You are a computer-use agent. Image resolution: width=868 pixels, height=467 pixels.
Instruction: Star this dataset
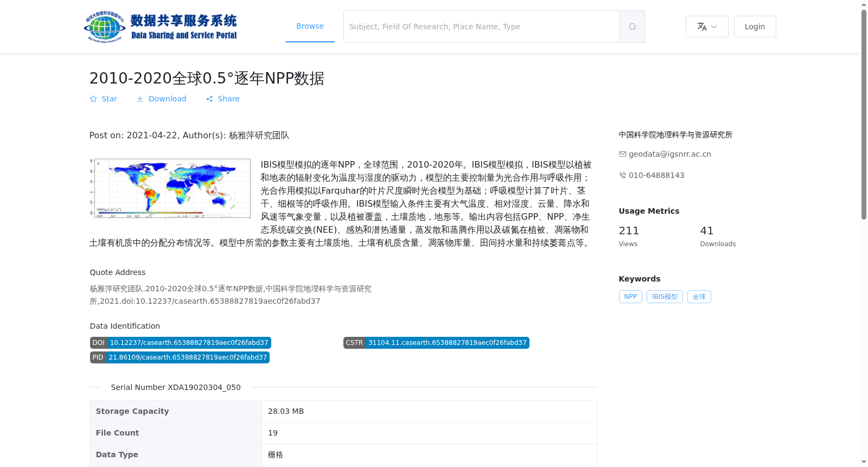[103, 99]
